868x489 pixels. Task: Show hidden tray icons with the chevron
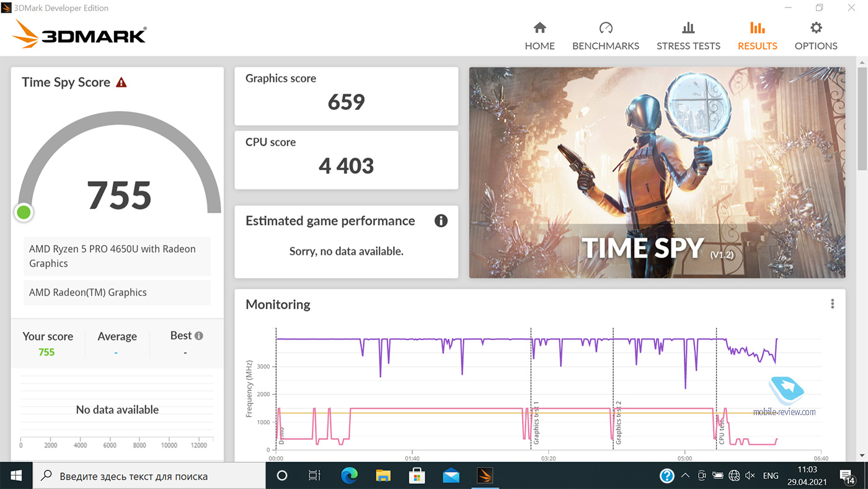point(685,476)
